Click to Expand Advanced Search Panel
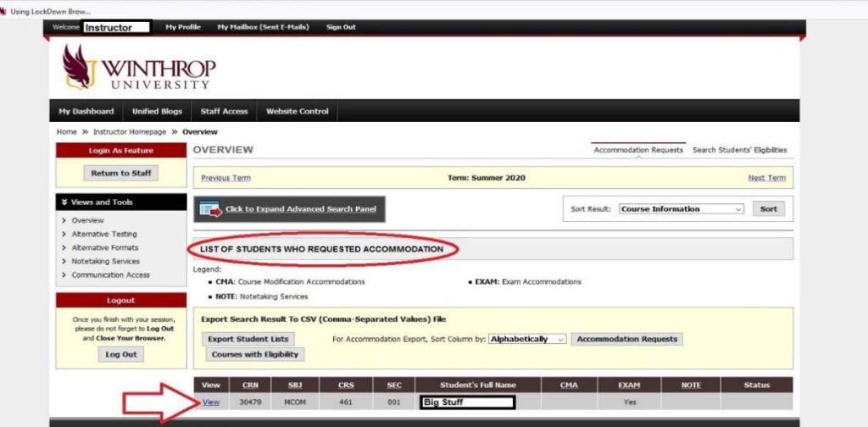Screen dimensions: 868x427 [x=301, y=209]
